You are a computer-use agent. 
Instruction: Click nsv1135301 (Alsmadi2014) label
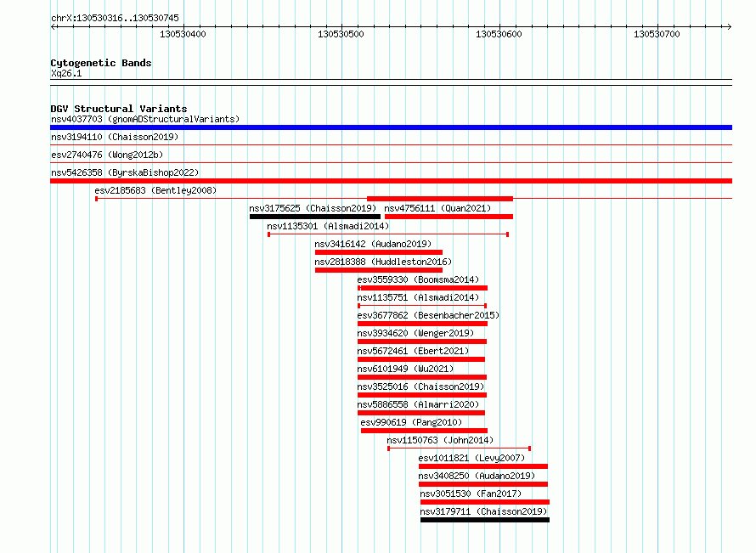coord(328,226)
